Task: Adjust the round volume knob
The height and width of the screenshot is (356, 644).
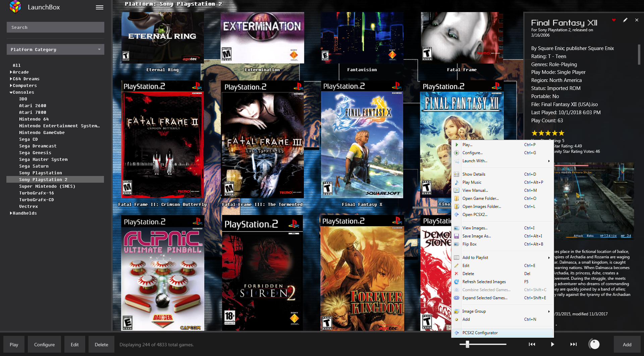Action: (594, 344)
